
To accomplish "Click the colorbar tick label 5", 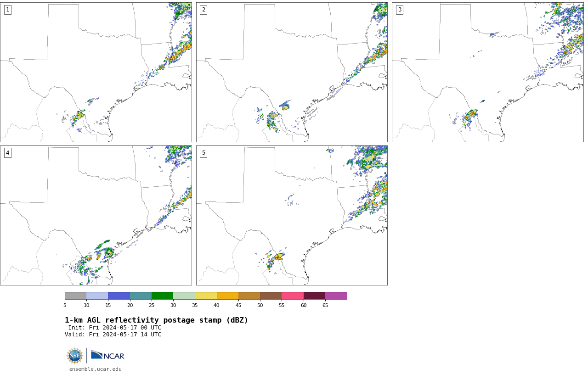I will [65, 305].
